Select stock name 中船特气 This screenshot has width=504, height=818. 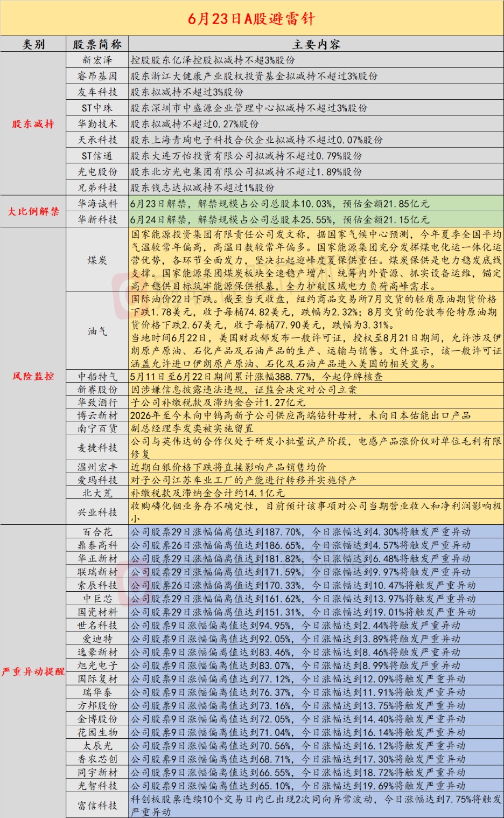click(x=97, y=377)
